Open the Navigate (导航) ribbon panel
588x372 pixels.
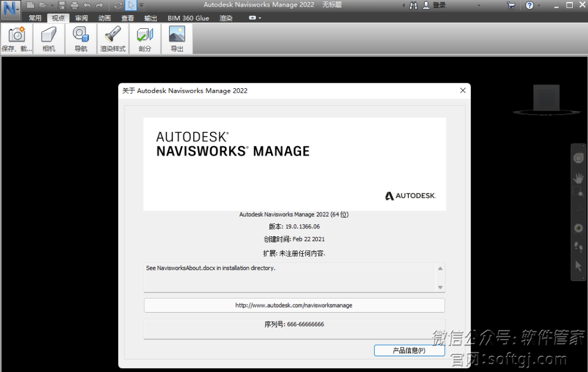click(81, 39)
